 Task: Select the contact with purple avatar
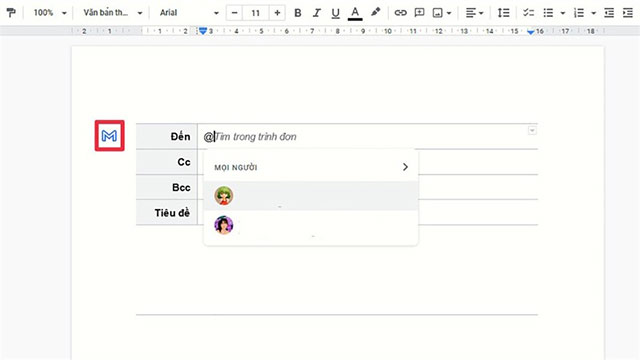311,225
